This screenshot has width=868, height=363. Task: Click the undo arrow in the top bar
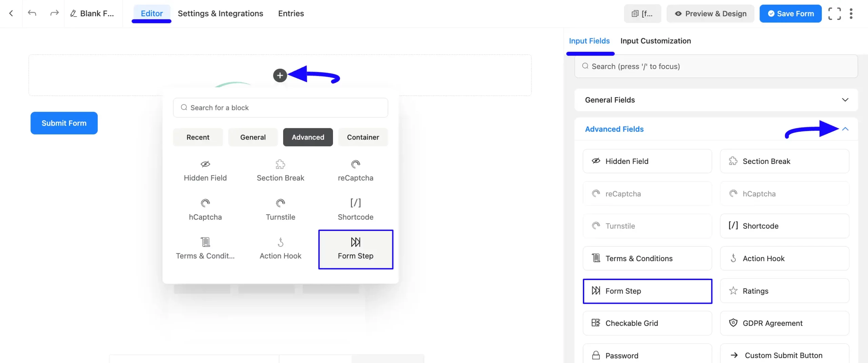[x=32, y=13]
